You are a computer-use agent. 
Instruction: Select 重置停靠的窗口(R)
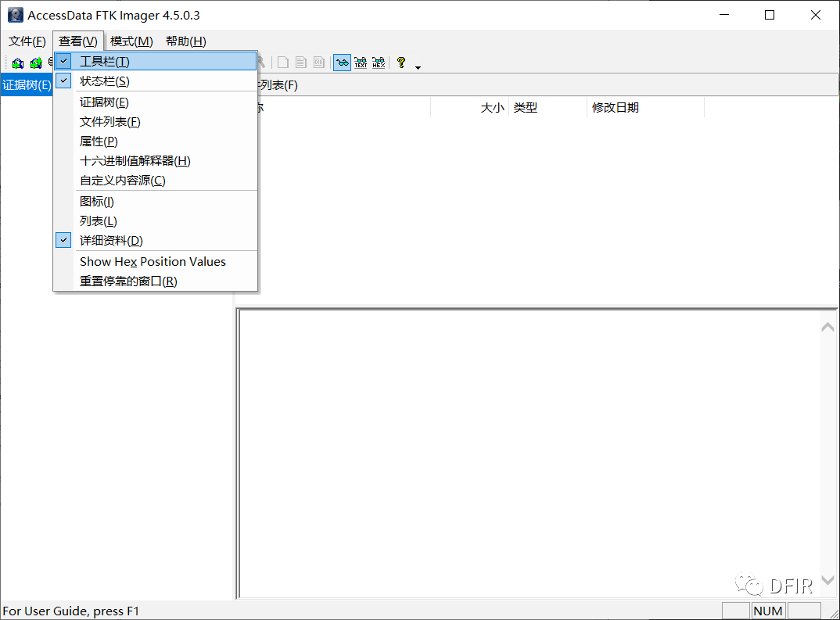(x=156, y=281)
